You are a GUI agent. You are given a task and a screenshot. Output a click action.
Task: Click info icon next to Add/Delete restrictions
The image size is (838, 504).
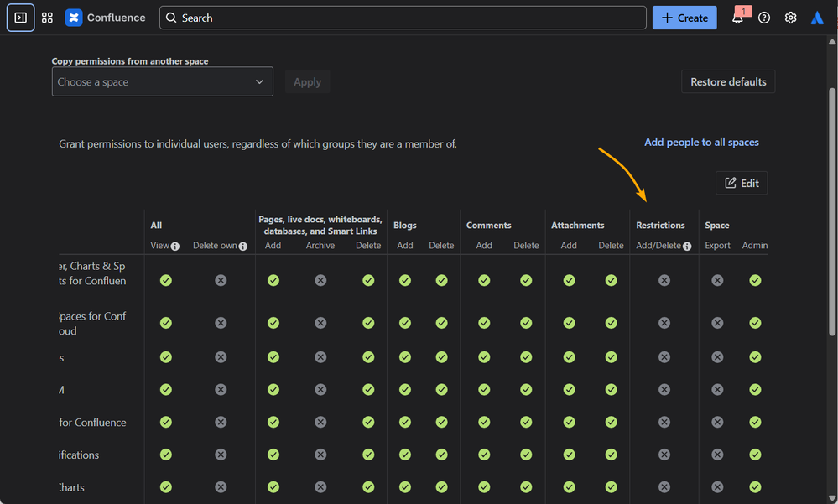click(x=687, y=247)
